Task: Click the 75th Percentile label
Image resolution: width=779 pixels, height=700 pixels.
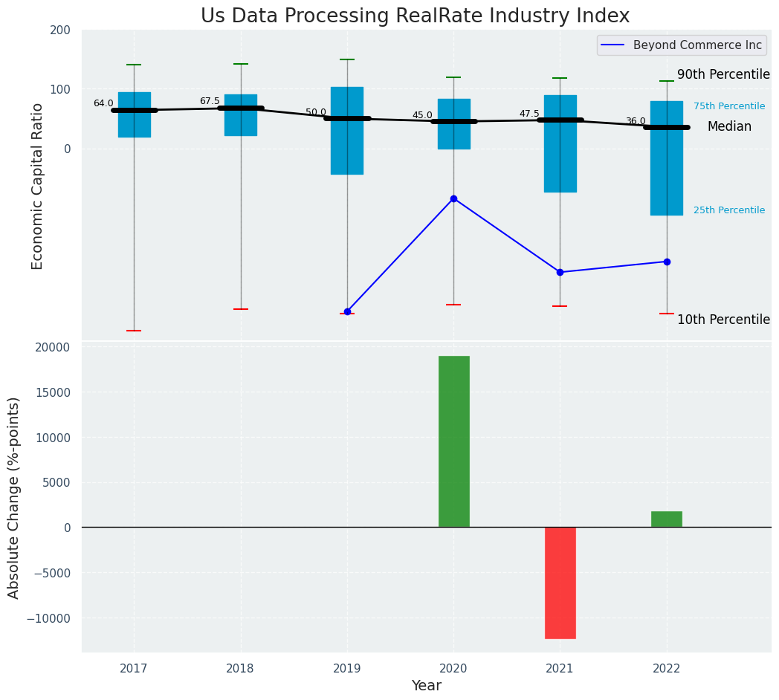Action: (729, 106)
